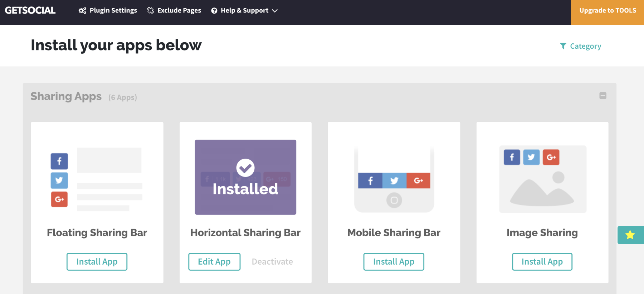Click Facebook icon in Image Sharing preview
This screenshot has height=294, width=644.
point(512,157)
